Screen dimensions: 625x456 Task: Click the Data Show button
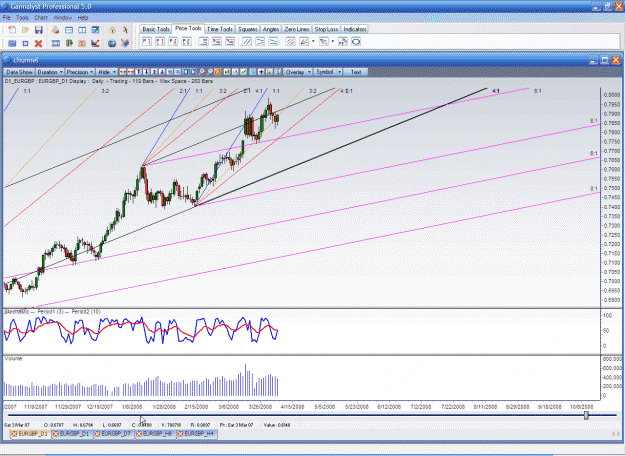(x=19, y=72)
